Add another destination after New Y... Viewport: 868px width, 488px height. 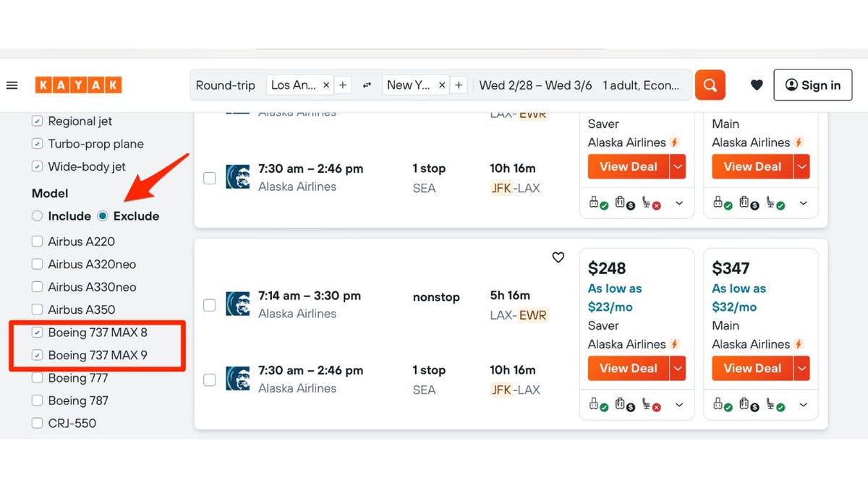coord(459,85)
